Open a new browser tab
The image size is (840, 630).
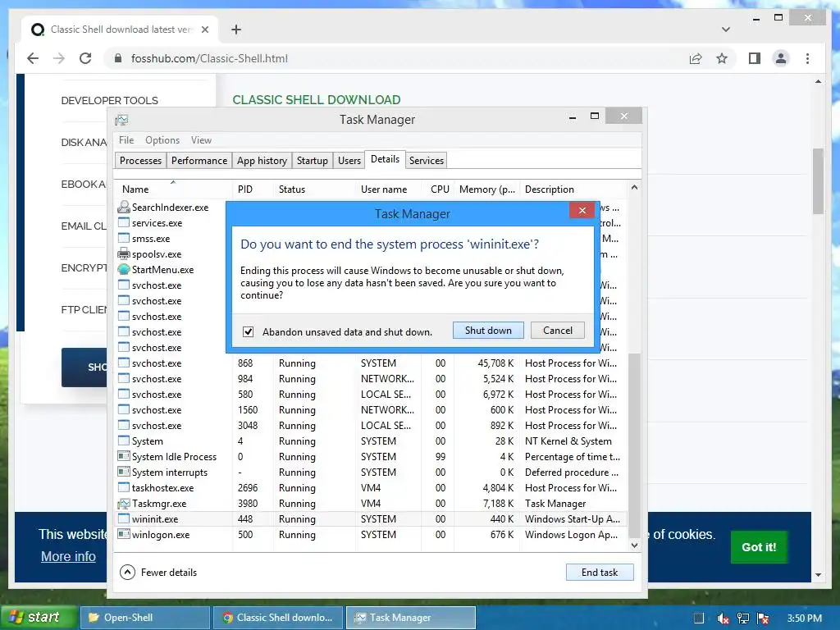tap(236, 30)
